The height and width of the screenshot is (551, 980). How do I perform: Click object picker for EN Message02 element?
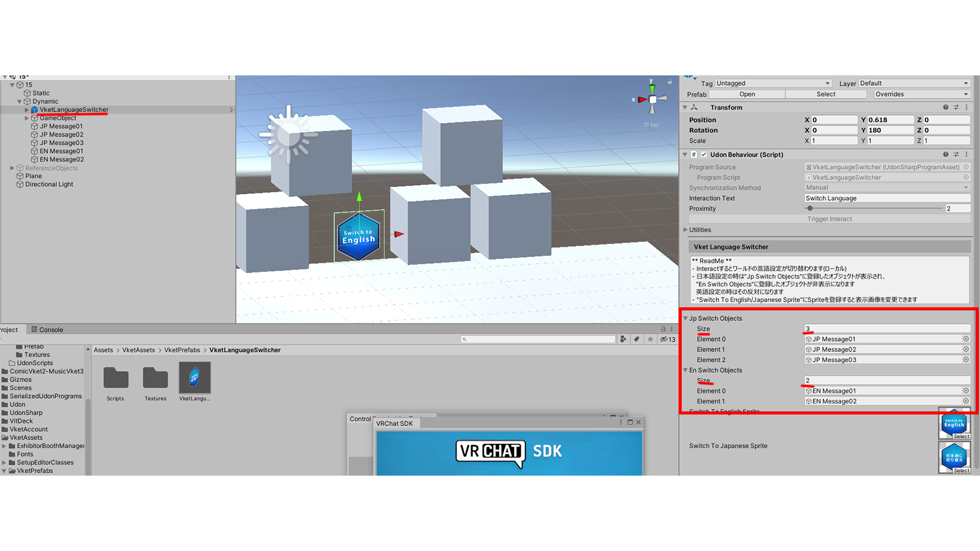pyautogui.click(x=966, y=401)
